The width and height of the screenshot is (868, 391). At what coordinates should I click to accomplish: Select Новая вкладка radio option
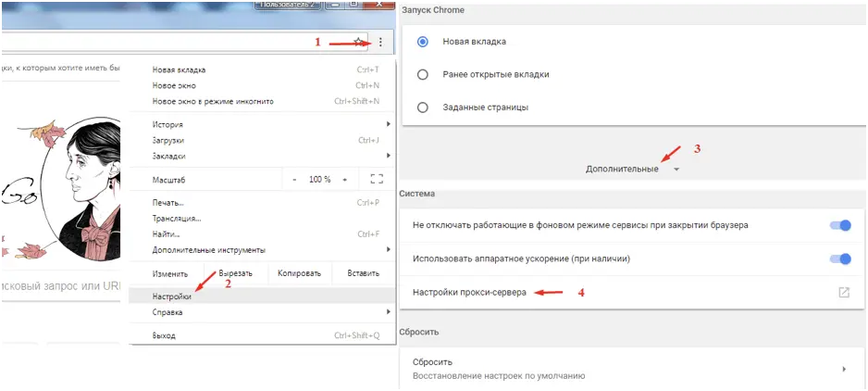(423, 42)
